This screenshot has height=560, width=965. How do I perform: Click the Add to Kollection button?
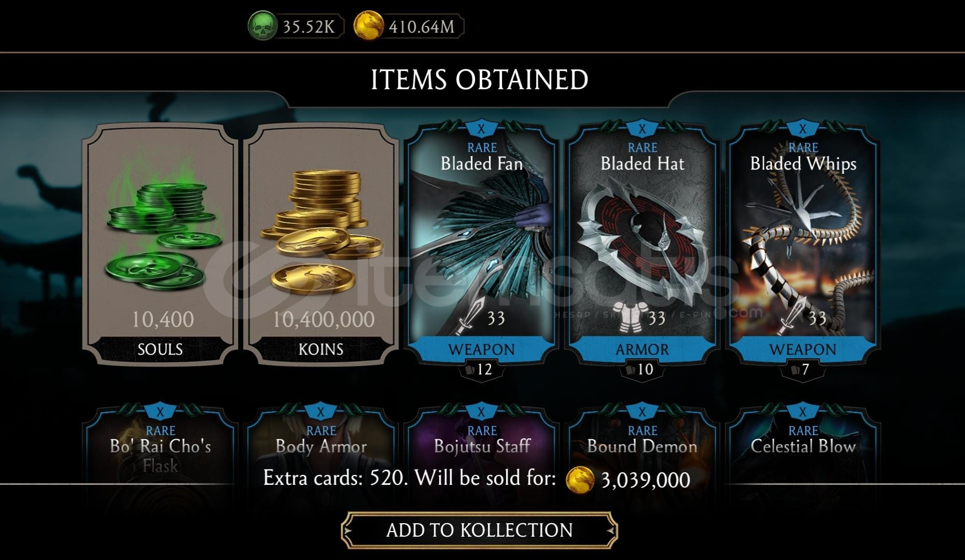coord(480,530)
